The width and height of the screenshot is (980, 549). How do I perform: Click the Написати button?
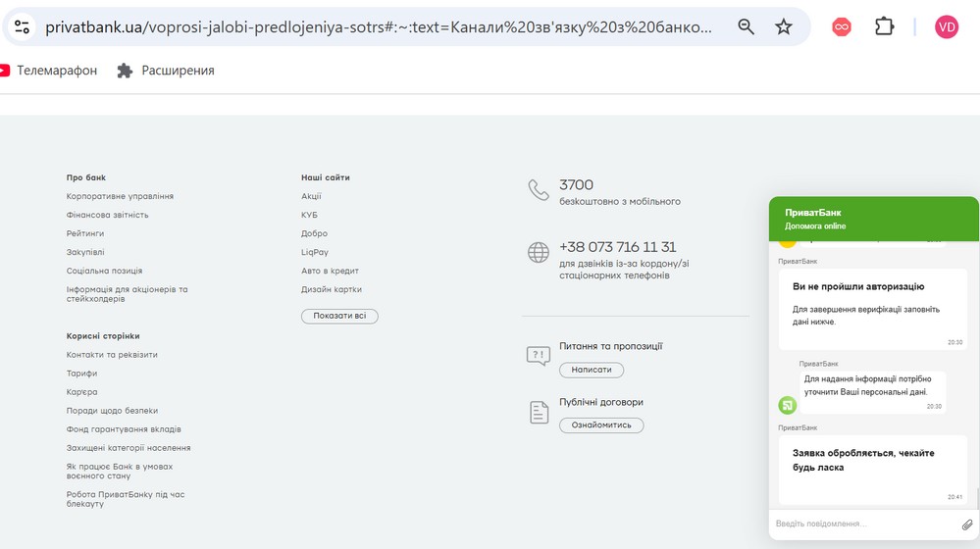[592, 370]
